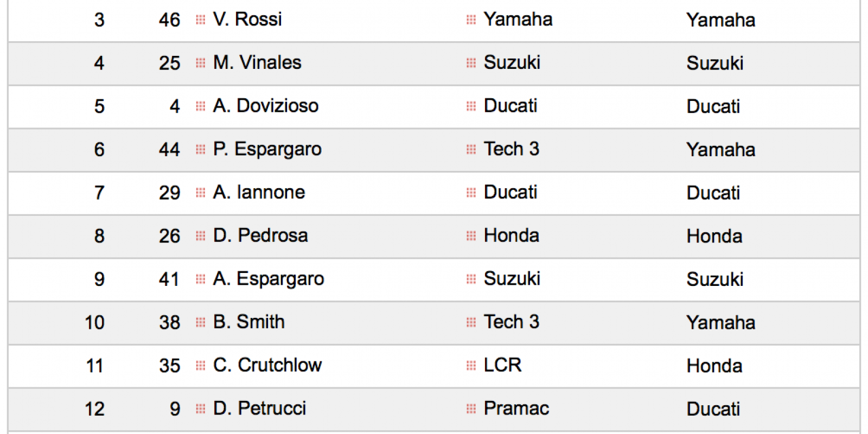This screenshot has width=868, height=434.
Task: Open rider C. Crutchlow
Action: [267, 365]
